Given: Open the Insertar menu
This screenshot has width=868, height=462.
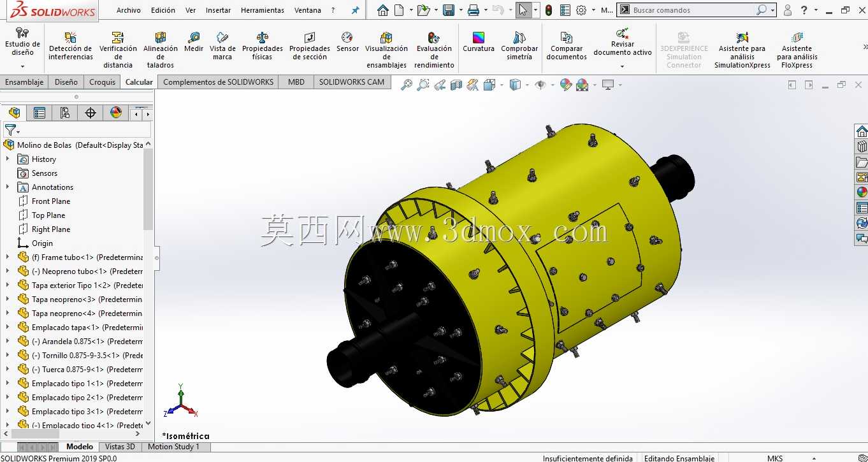Looking at the screenshot, I should [218, 10].
